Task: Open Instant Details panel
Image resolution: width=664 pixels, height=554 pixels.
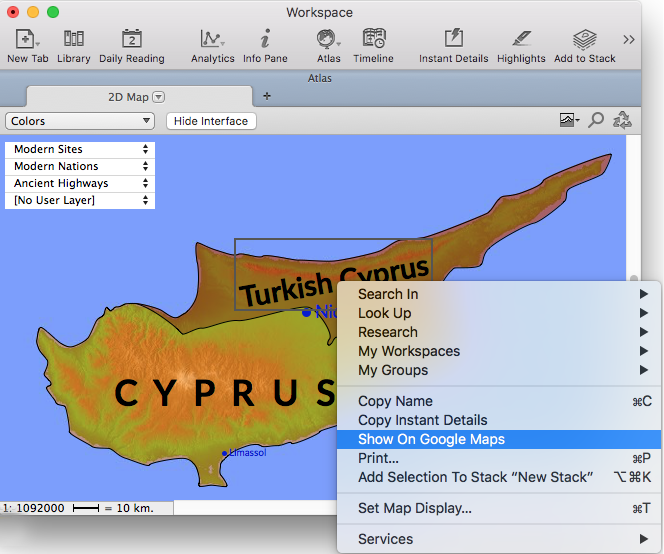Action: 453,40
